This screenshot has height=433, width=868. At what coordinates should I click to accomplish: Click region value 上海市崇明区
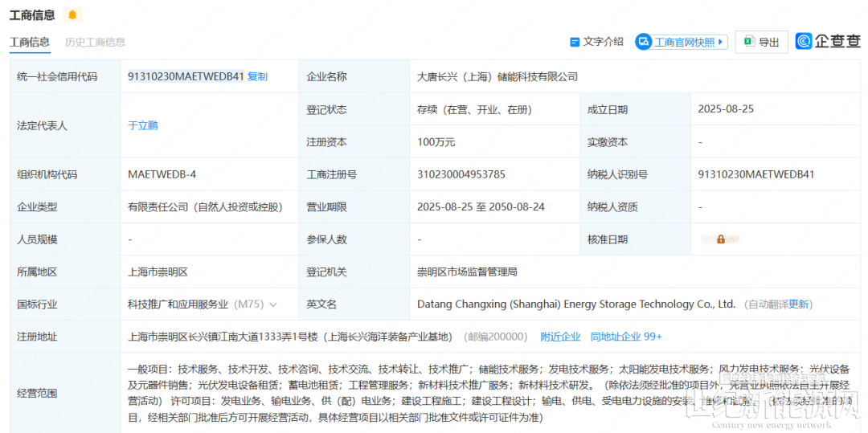click(158, 272)
